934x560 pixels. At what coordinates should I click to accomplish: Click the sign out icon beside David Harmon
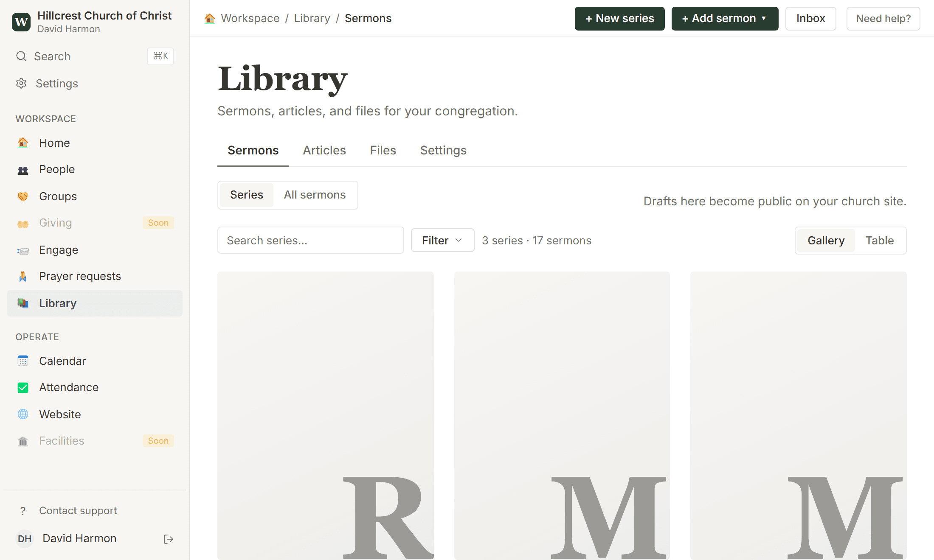(169, 539)
